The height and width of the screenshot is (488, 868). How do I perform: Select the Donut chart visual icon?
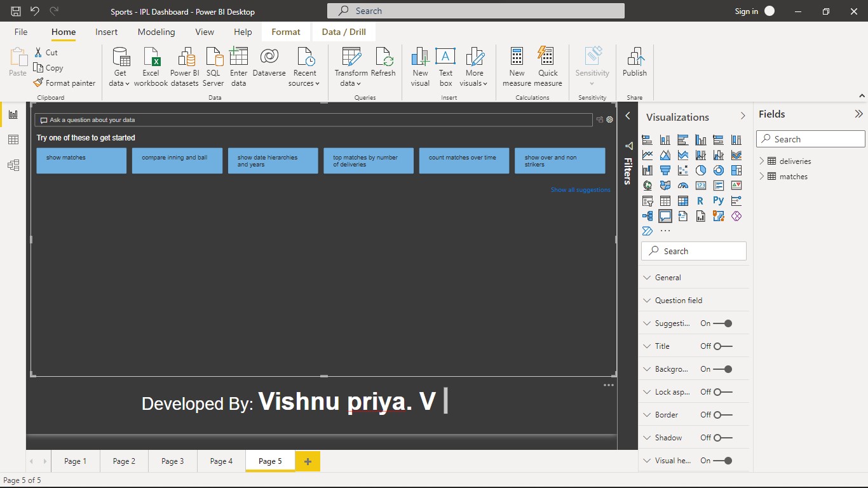pyautogui.click(x=719, y=170)
